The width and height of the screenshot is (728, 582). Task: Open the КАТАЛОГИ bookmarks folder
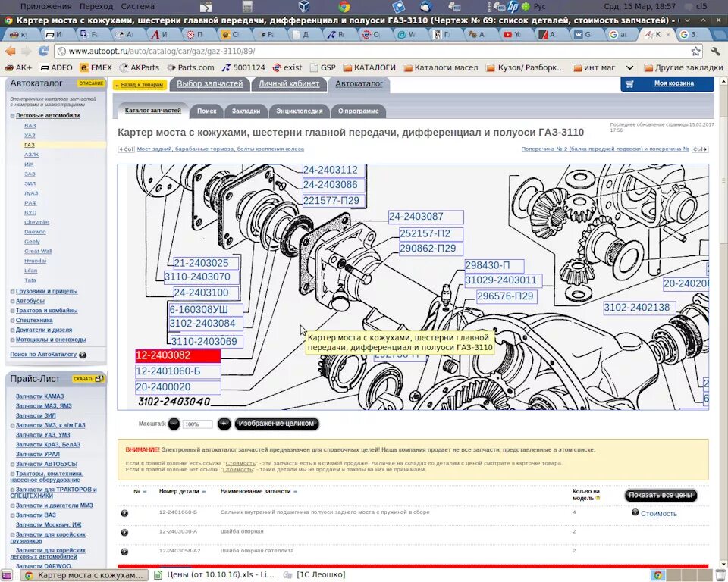click(x=369, y=67)
